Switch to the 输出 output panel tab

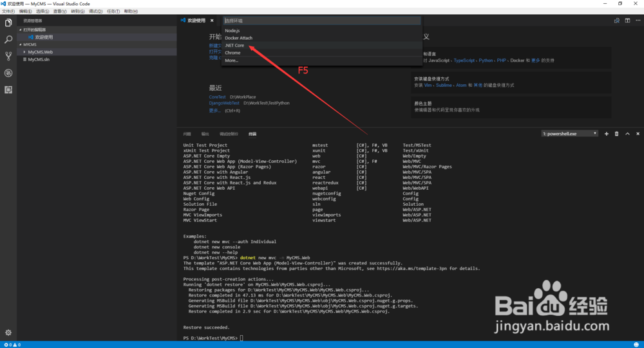coord(205,134)
